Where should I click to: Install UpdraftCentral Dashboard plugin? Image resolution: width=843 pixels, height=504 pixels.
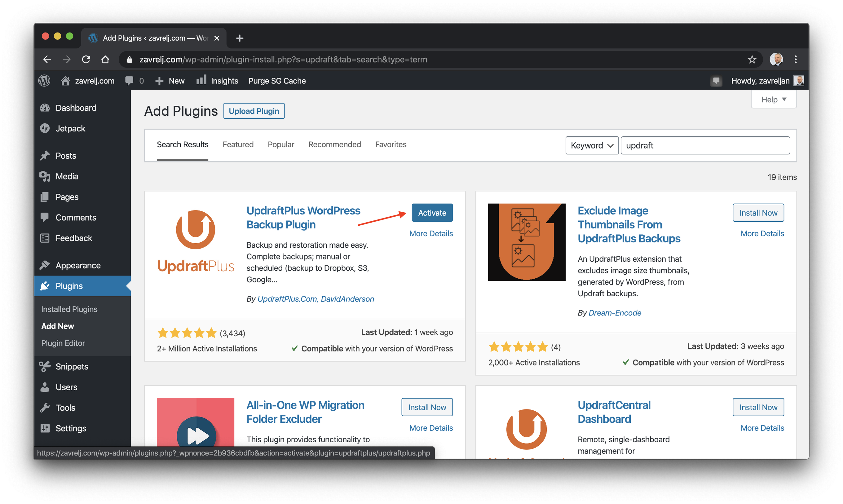coord(758,407)
